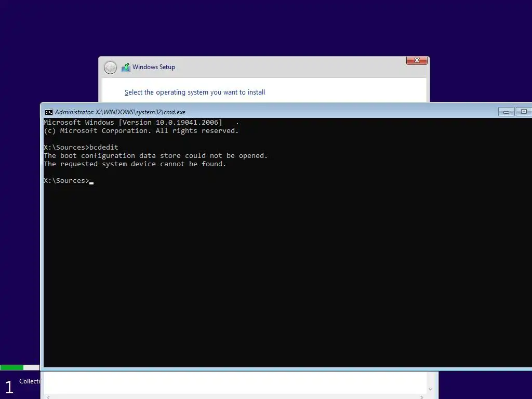Viewport: 532px width, 399px height.
Task: Click 'The requested system device cannot be found.' line
Action: 135,164
